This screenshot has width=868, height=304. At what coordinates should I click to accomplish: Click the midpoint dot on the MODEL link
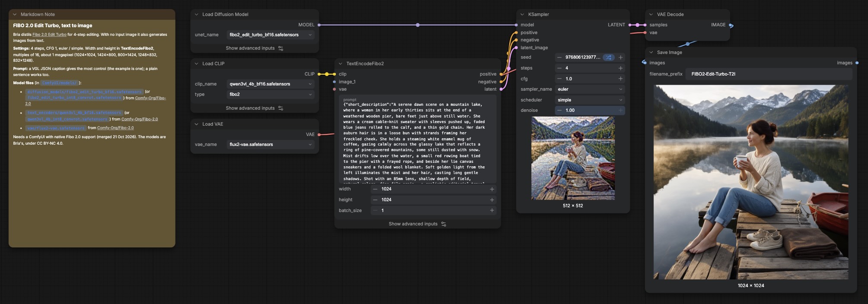(x=418, y=25)
